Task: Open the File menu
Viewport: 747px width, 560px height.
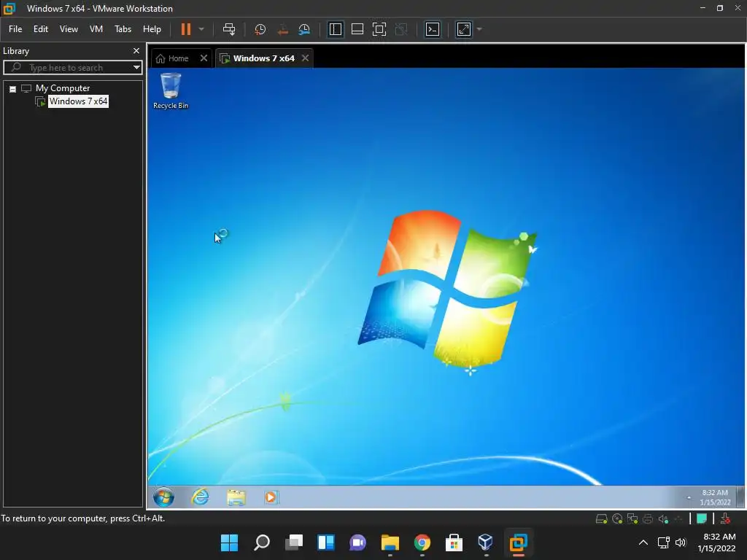Action: (x=15, y=29)
